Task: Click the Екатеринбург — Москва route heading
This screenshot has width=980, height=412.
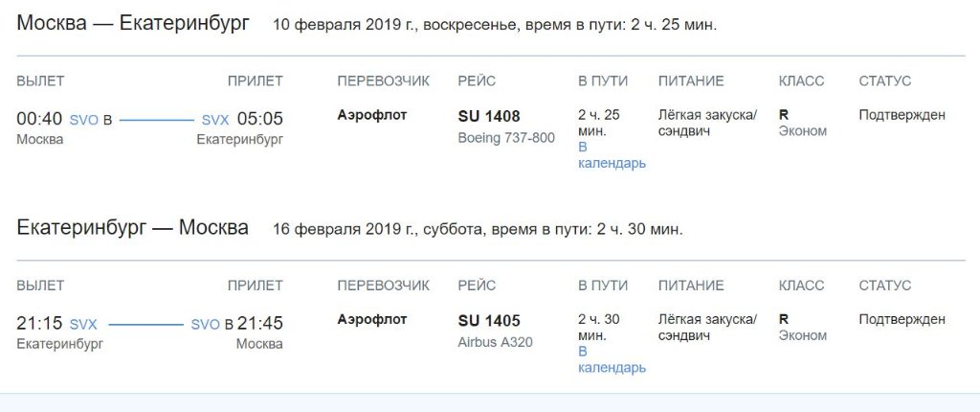Action: click(x=133, y=228)
